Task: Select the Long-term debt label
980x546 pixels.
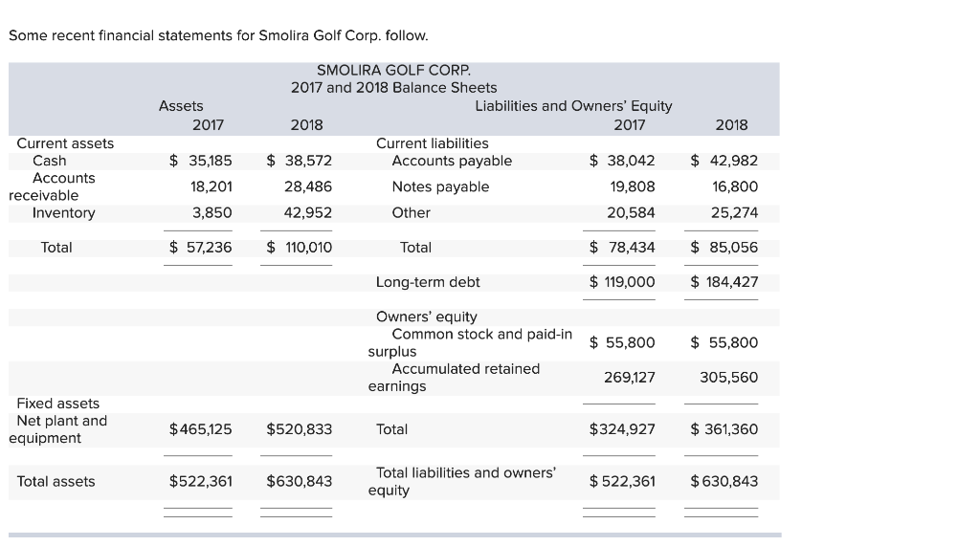Action: click(x=428, y=282)
